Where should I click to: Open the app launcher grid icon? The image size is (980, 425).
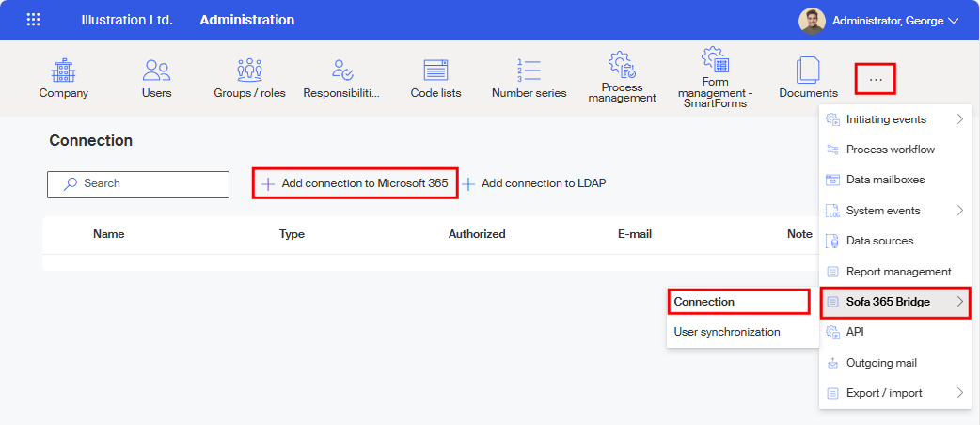(x=34, y=20)
